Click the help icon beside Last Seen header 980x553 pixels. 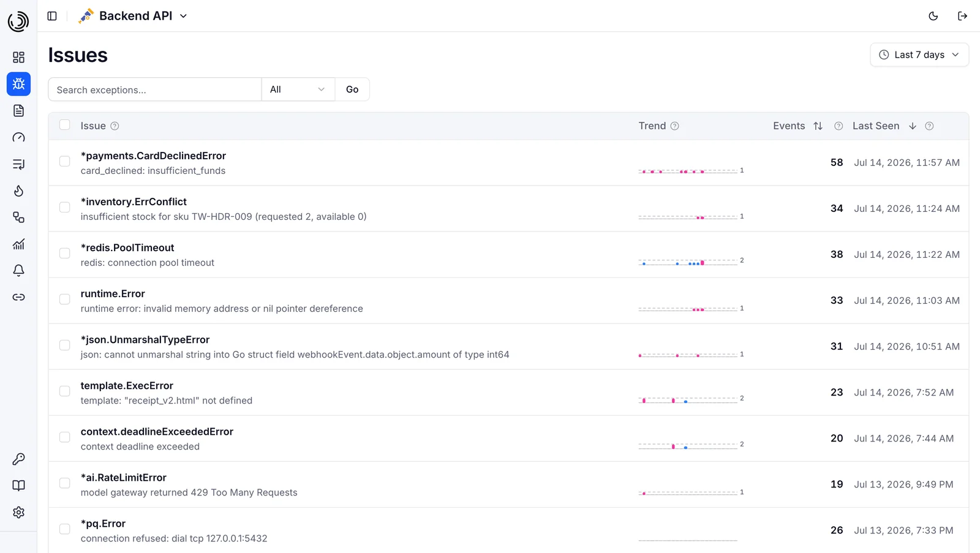tap(929, 126)
